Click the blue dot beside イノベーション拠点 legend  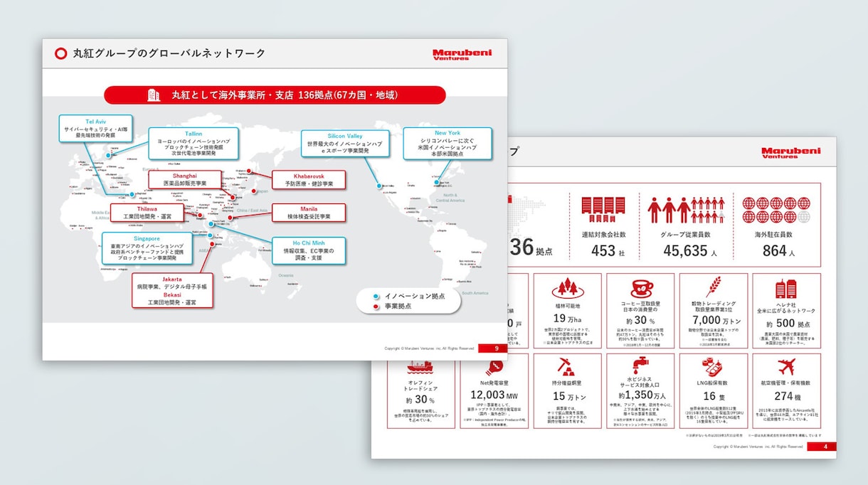tap(376, 296)
